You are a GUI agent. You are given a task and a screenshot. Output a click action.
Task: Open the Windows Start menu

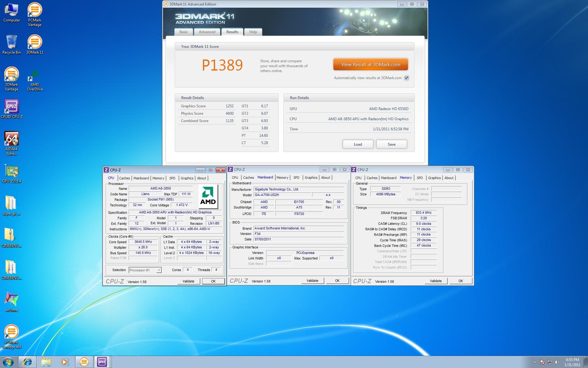tap(8, 362)
